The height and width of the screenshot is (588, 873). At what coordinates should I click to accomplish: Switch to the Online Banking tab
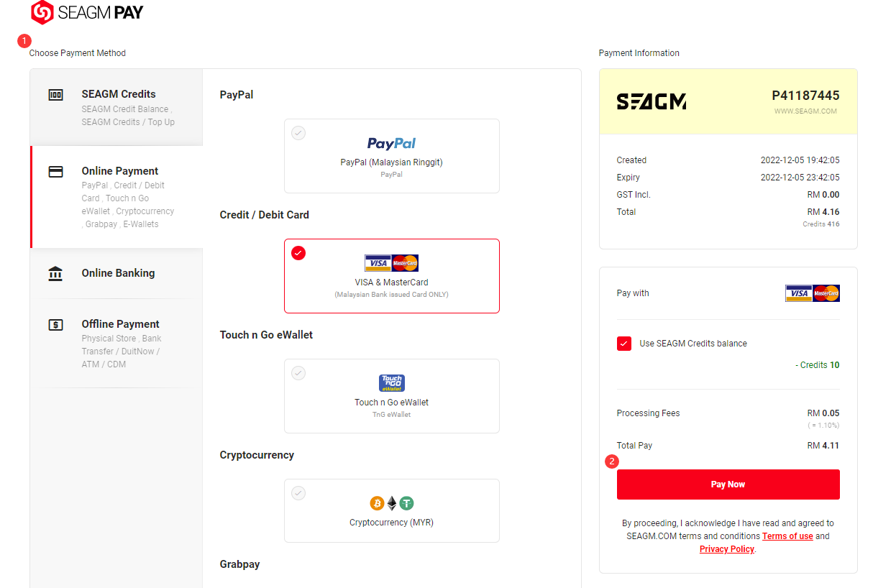[x=116, y=273]
